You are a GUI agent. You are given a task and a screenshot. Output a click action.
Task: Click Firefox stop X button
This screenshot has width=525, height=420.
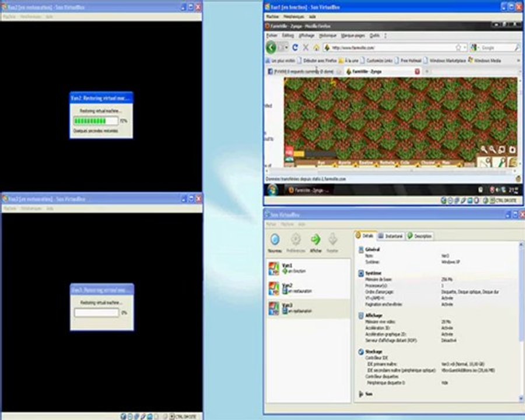(306, 48)
